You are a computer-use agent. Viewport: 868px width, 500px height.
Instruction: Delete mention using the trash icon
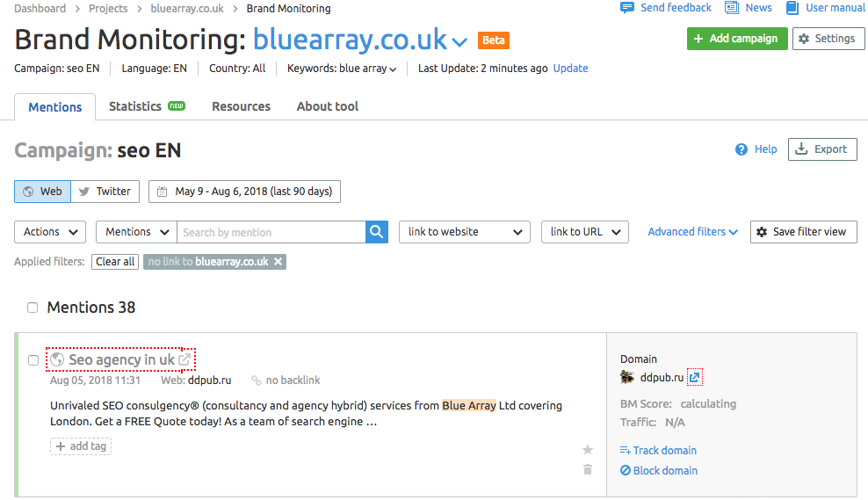coord(588,469)
